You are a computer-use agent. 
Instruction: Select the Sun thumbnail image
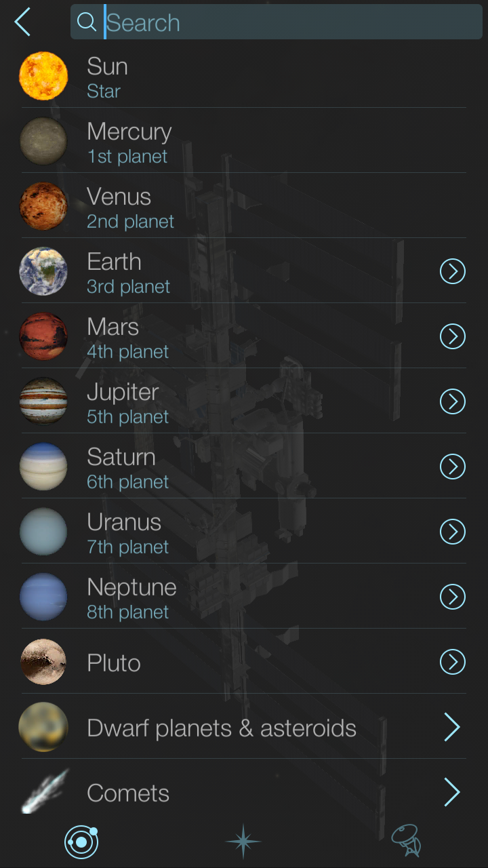tap(43, 76)
